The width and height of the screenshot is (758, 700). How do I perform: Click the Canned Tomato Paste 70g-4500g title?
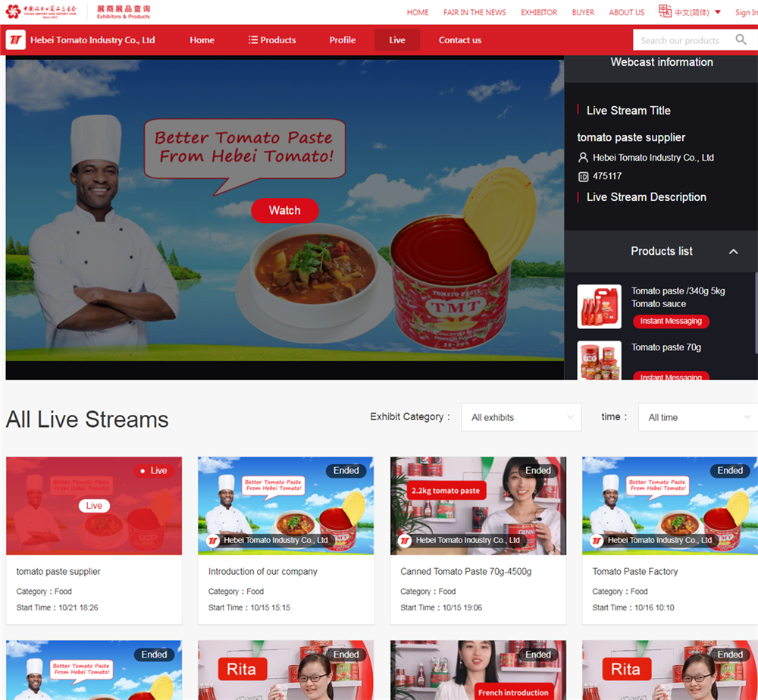(465, 571)
